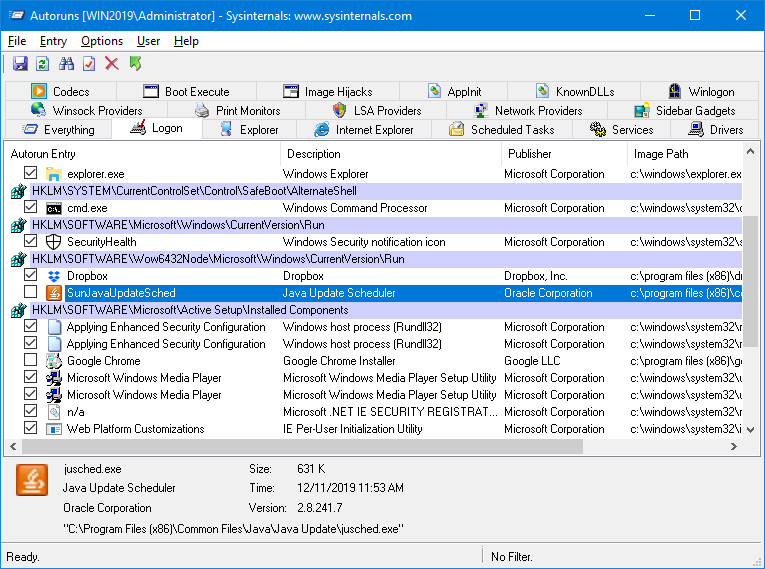
Task: Click the first Microsoft Windows Media Player icon
Action: coord(54,378)
